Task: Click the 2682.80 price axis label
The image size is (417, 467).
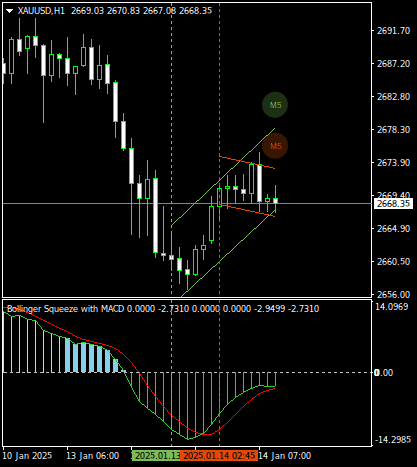Action: click(393, 97)
